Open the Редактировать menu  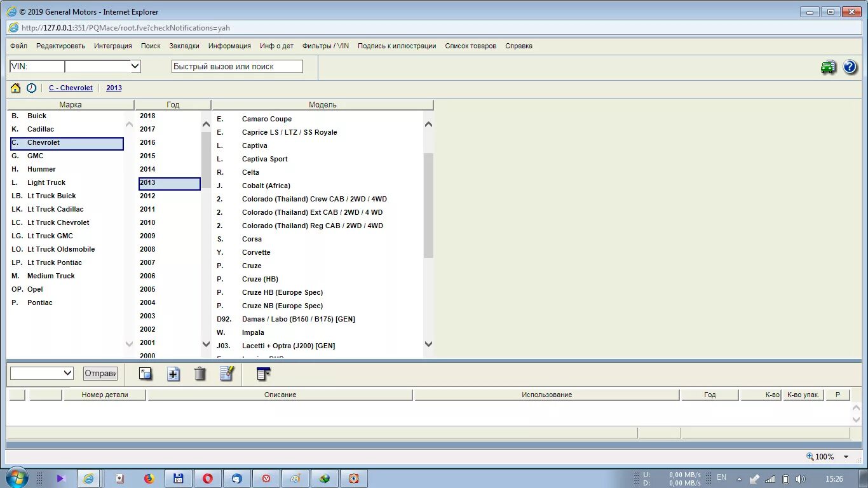(60, 46)
